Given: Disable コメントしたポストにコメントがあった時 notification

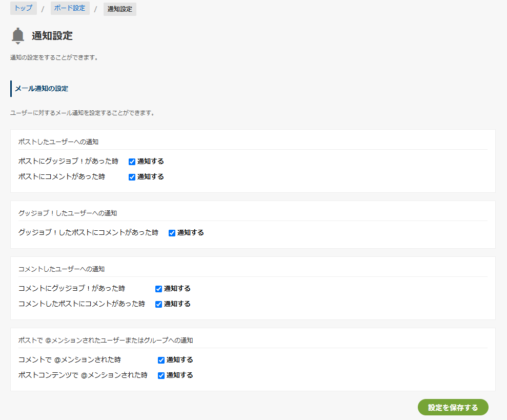Looking at the screenshot, I should pyautogui.click(x=158, y=304).
